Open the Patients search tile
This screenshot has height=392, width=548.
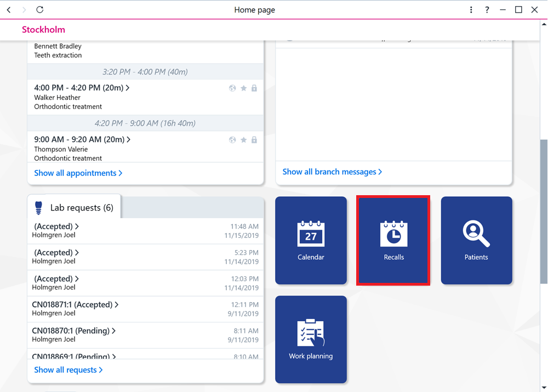coord(476,240)
